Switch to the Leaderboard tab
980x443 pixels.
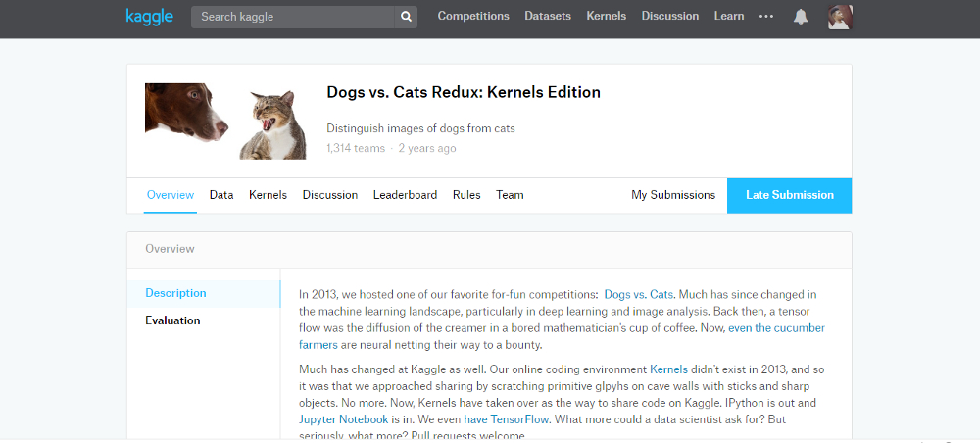pos(405,195)
